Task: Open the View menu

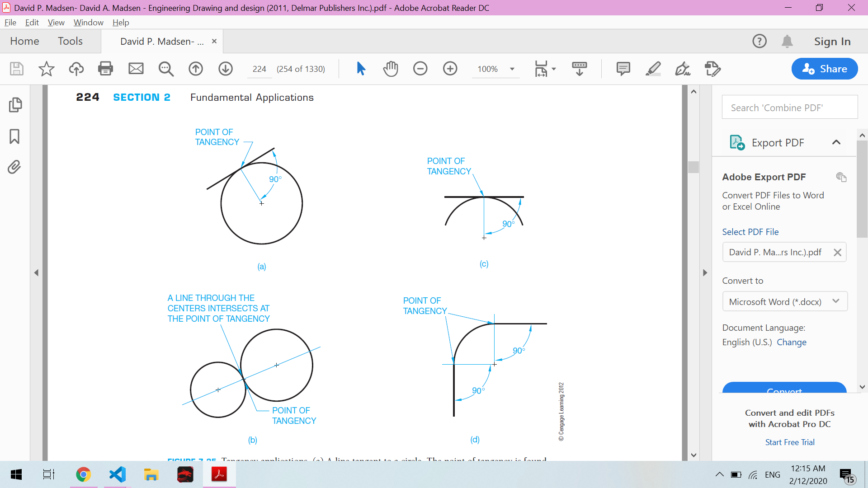Action: pos(56,23)
